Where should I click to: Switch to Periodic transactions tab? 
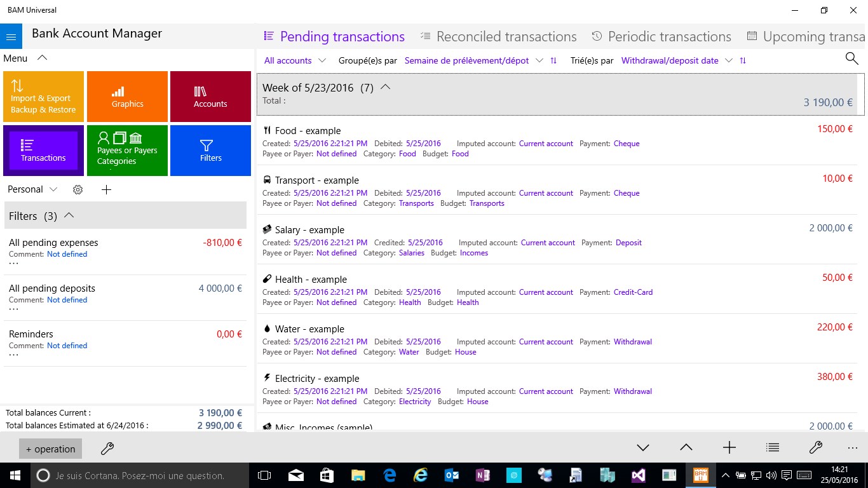click(x=661, y=37)
